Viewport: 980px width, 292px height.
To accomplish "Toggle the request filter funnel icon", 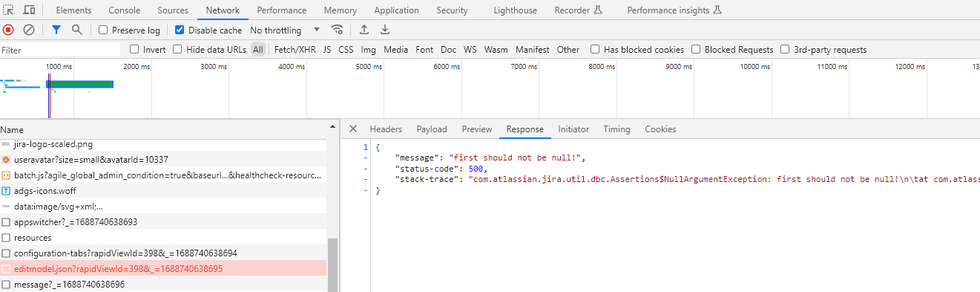I will coord(56,30).
